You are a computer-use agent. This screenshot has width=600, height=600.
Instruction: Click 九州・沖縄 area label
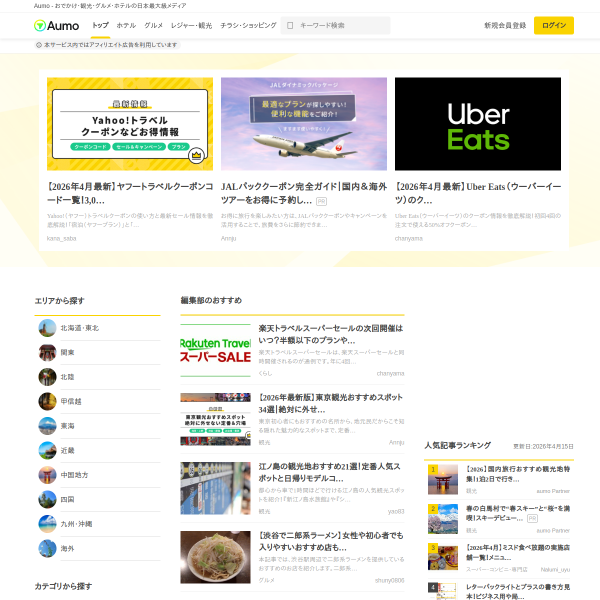(x=77, y=524)
